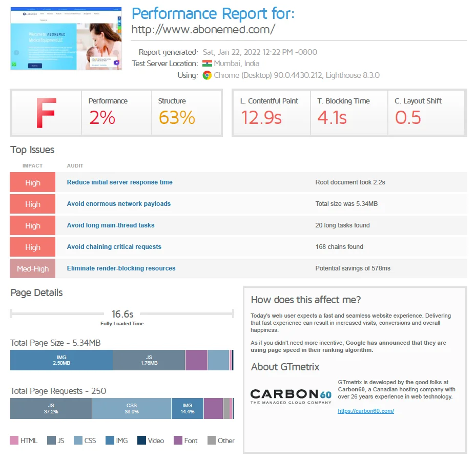Select the Performance 2% score box

(116, 113)
